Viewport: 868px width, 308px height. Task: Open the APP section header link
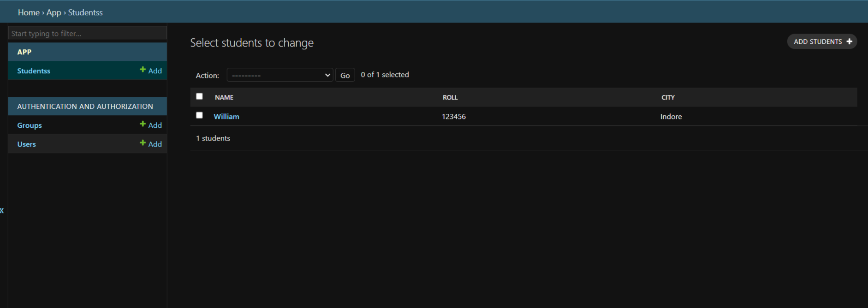(24, 52)
